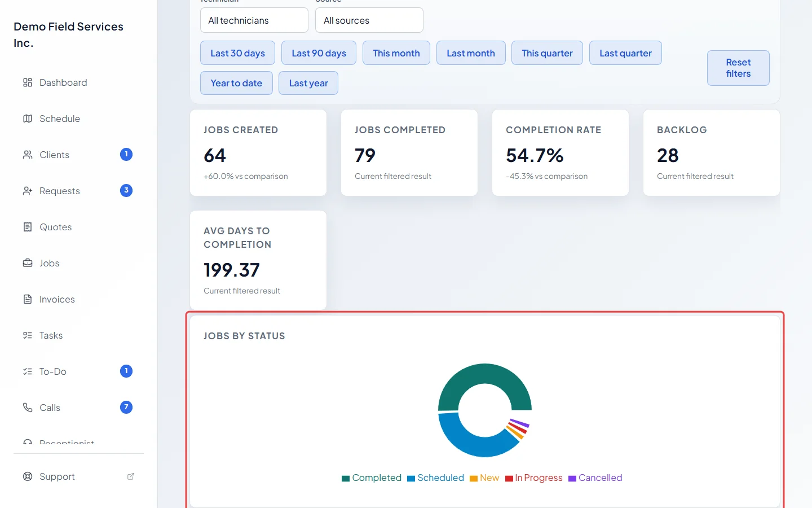Click the Jobs Created value 64

[215, 155]
